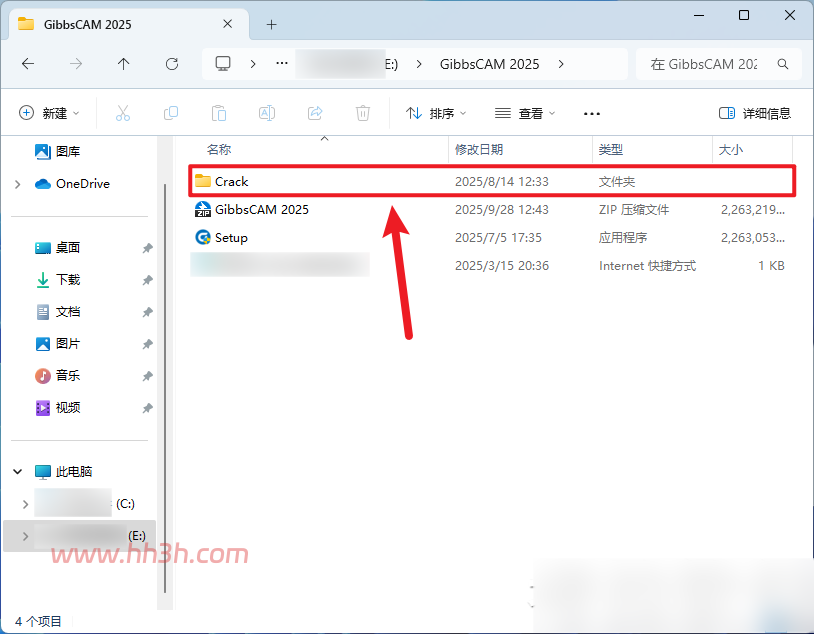
Task: Click the Rename icon in toolbar
Action: (x=267, y=113)
